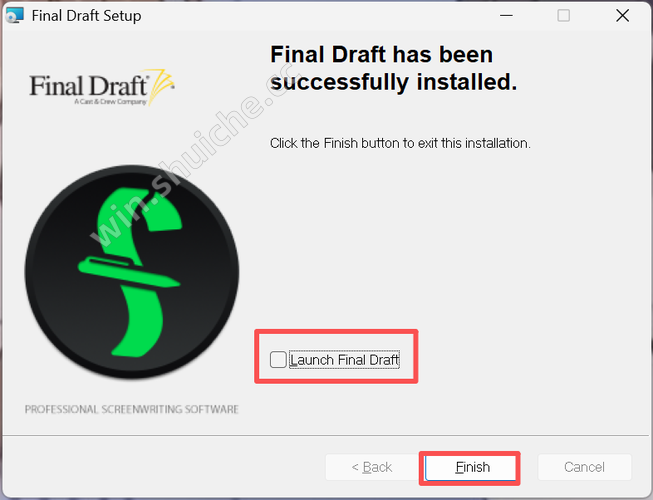This screenshot has height=500, width=653.
Task: Click the Final Draft wordmark logo
Action: (x=102, y=88)
